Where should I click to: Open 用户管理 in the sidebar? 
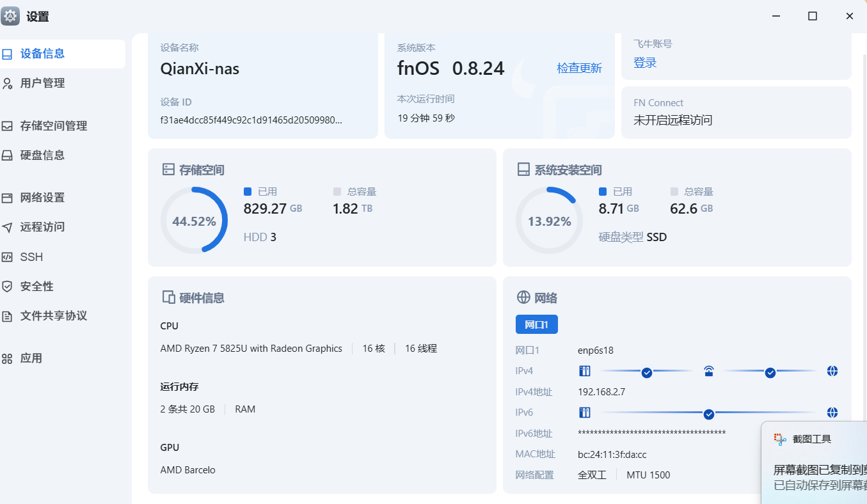[x=62, y=83]
